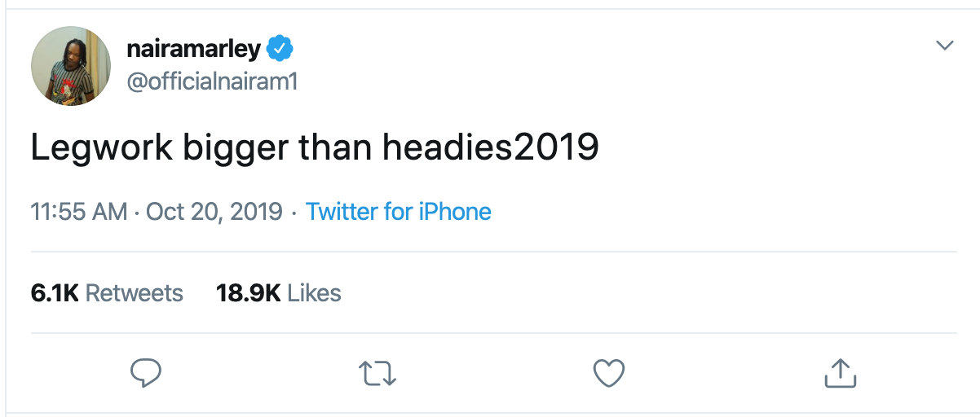Open nairamarley's profile picture
Image resolution: width=980 pixels, height=417 pixels.
click(71, 65)
